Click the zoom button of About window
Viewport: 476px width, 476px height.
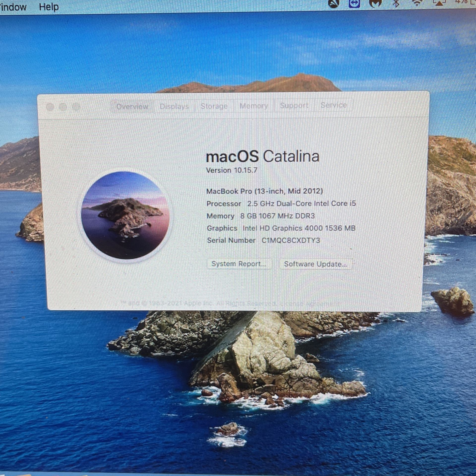tap(76, 107)
